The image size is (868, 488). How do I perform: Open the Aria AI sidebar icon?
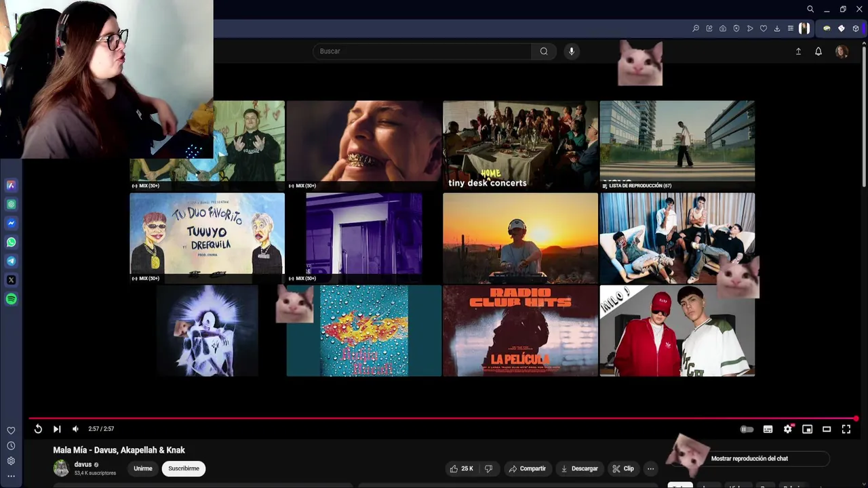(x=11, y=185)
